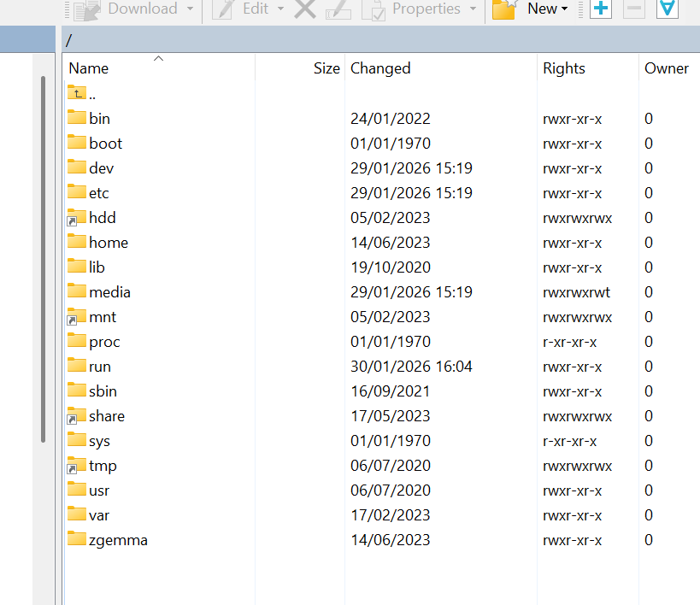Open the Download dropdown arrow
Screen dimensions: 700x605
coord(191,9)
